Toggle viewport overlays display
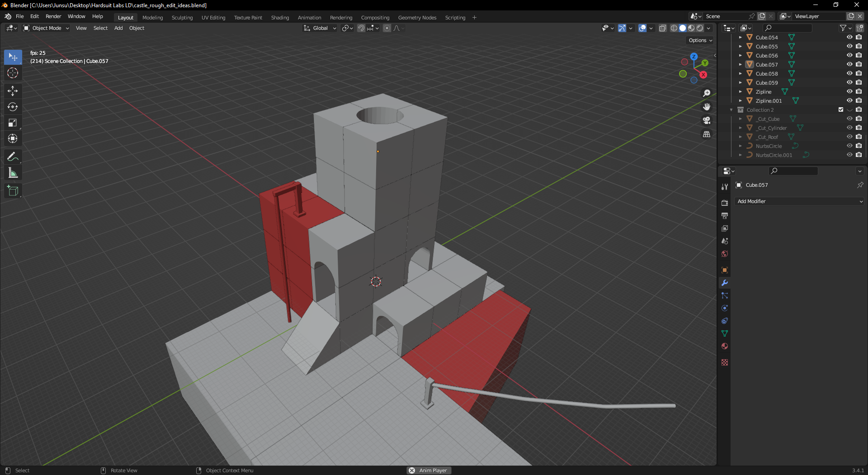This screenshot has height=475, width=868. pyautogui.click(x=642, y=28)
